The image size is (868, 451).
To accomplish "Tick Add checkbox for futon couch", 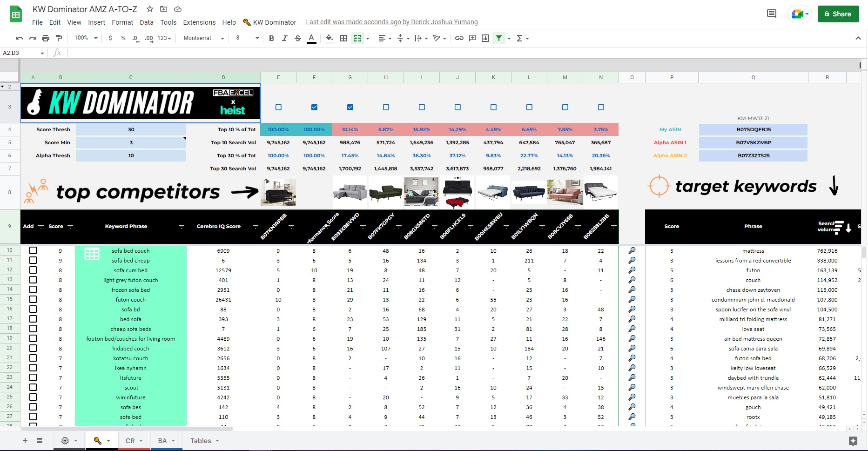I will [x=33, y=299].
